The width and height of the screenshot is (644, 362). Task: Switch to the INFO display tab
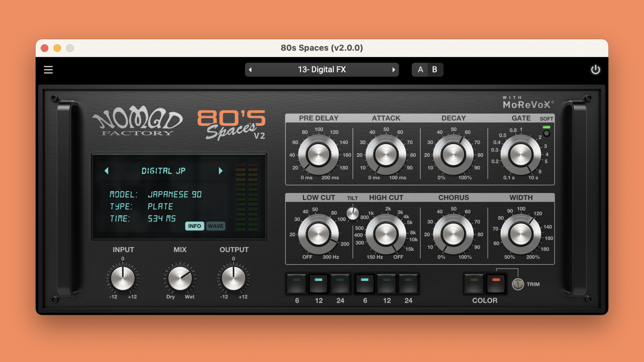pyautogui.click(x=195, y=226)
